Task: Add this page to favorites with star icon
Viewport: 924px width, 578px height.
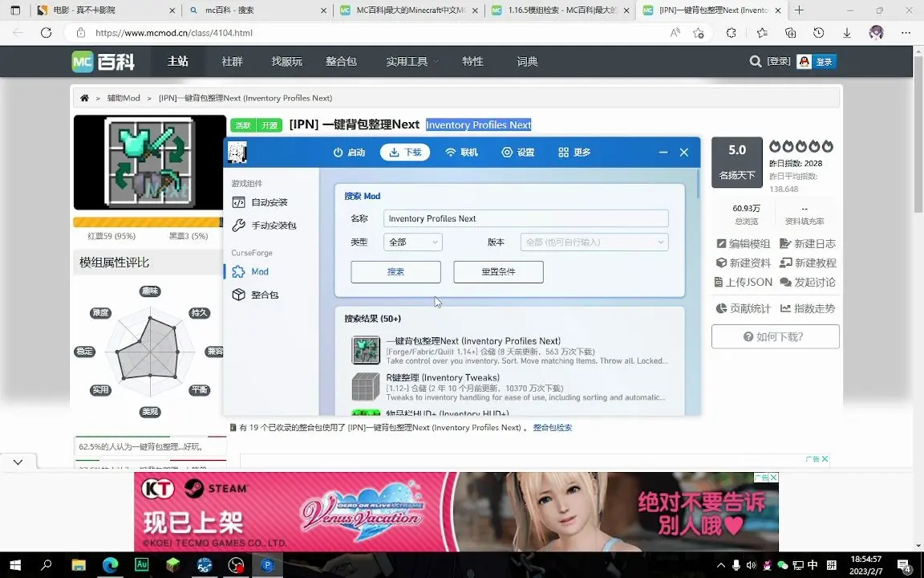Action: click(699, 33)
